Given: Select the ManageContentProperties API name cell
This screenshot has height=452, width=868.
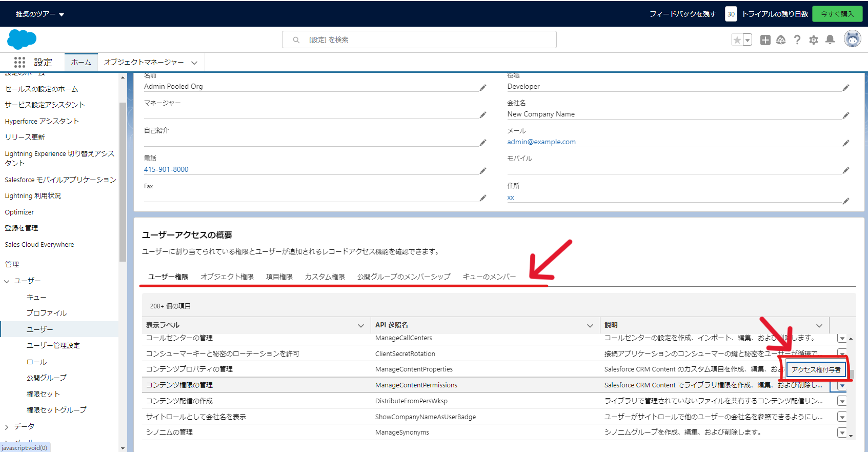Looking at the screenshot, I should 414,369.
